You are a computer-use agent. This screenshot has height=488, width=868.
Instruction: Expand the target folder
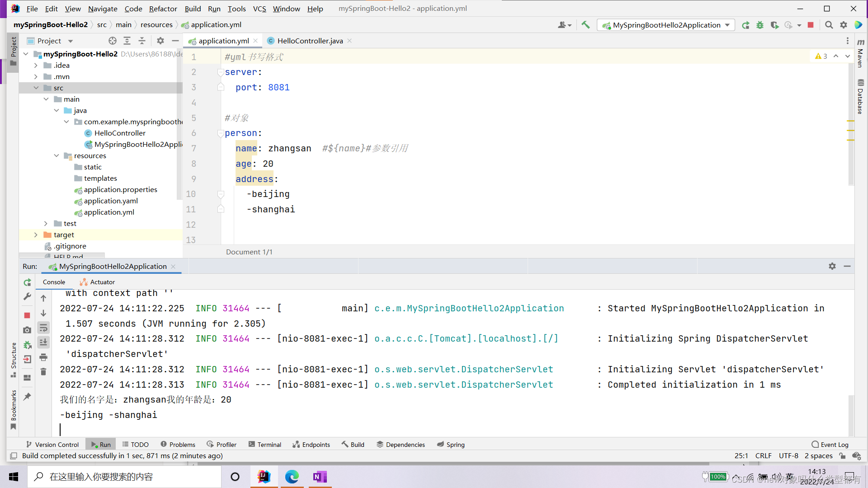coord(36,235)
